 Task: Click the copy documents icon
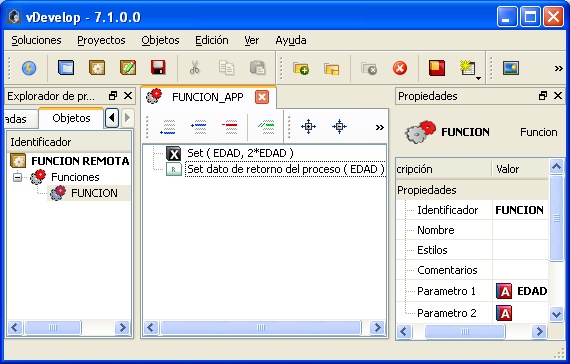[226, 68]
